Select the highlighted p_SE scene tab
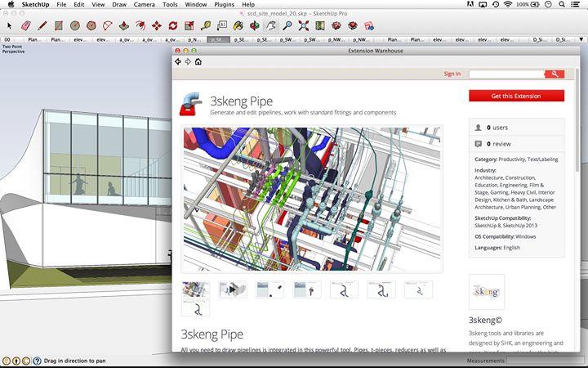The image size is (588, 368). [218, 39]
